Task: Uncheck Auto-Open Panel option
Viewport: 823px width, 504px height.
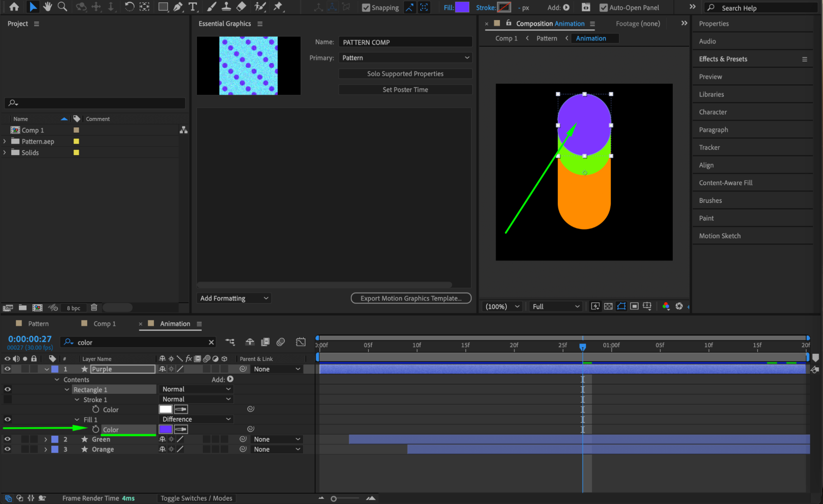Action: 603,7
